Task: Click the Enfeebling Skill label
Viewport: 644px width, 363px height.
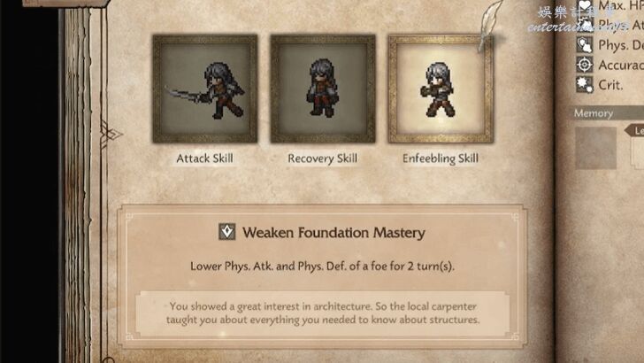Action: (441, 158)
